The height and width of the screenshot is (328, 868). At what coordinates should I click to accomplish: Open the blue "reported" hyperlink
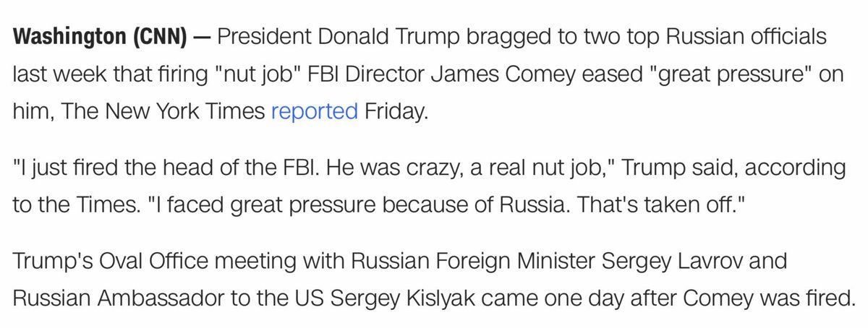[315, 113]
